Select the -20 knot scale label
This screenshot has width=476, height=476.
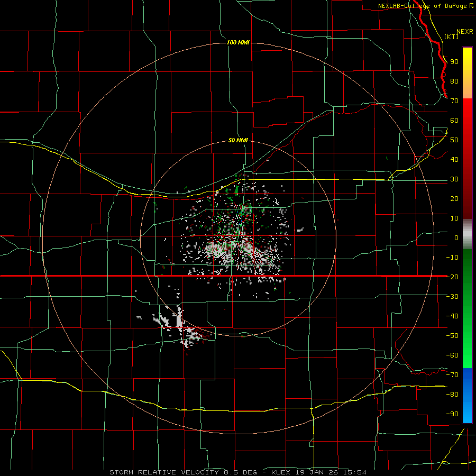pos(452,277)
